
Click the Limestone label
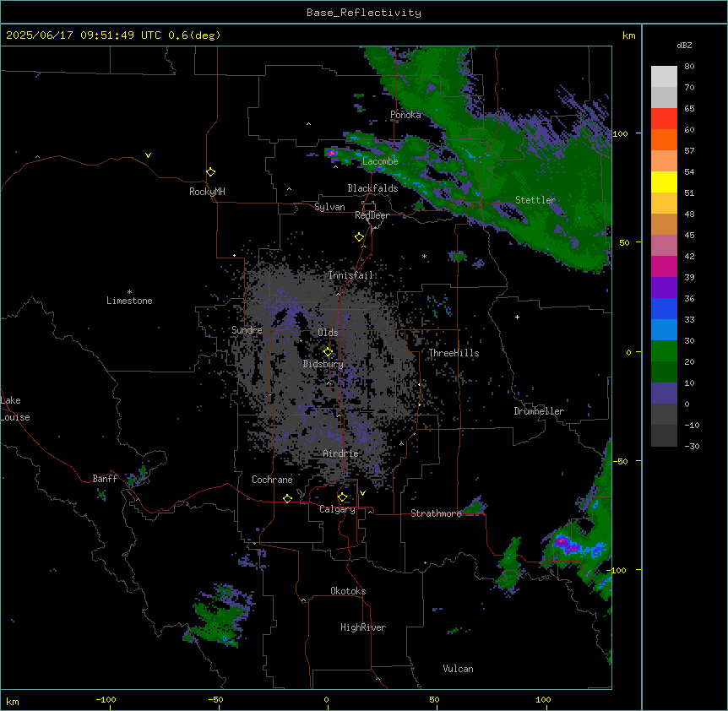coord(129,301)
